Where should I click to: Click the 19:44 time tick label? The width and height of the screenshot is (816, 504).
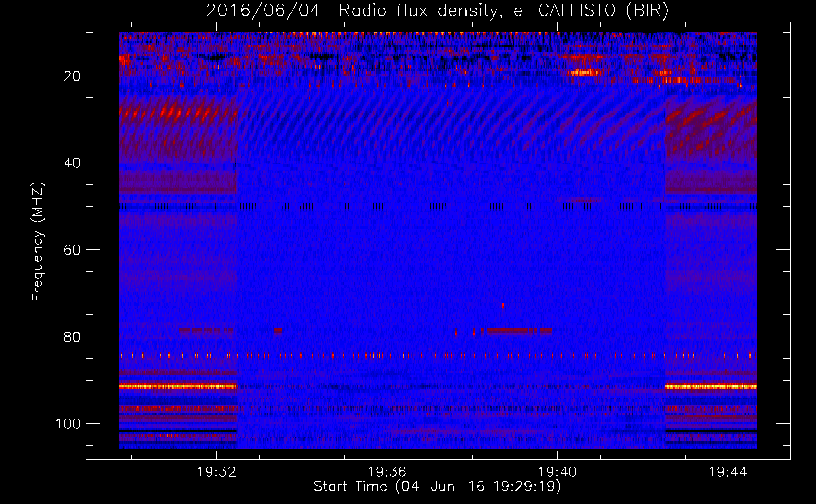click(x=728, y=472)
